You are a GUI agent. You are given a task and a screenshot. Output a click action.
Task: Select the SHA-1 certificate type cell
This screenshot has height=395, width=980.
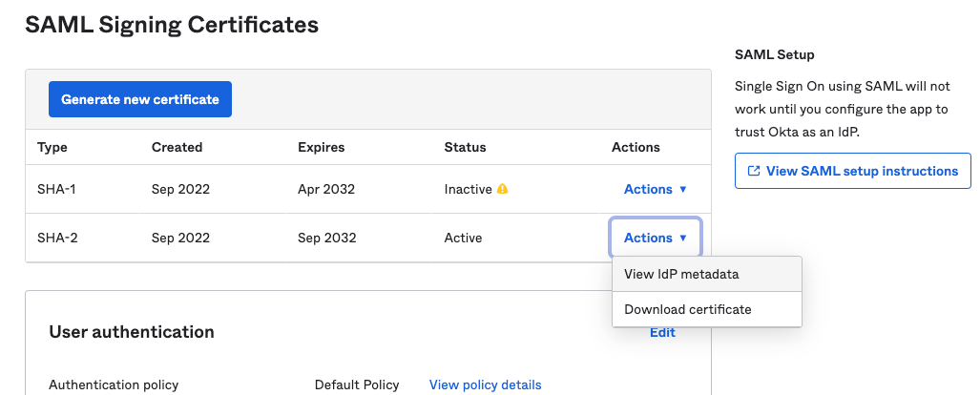pyautogui.click(x=56, y=189)
